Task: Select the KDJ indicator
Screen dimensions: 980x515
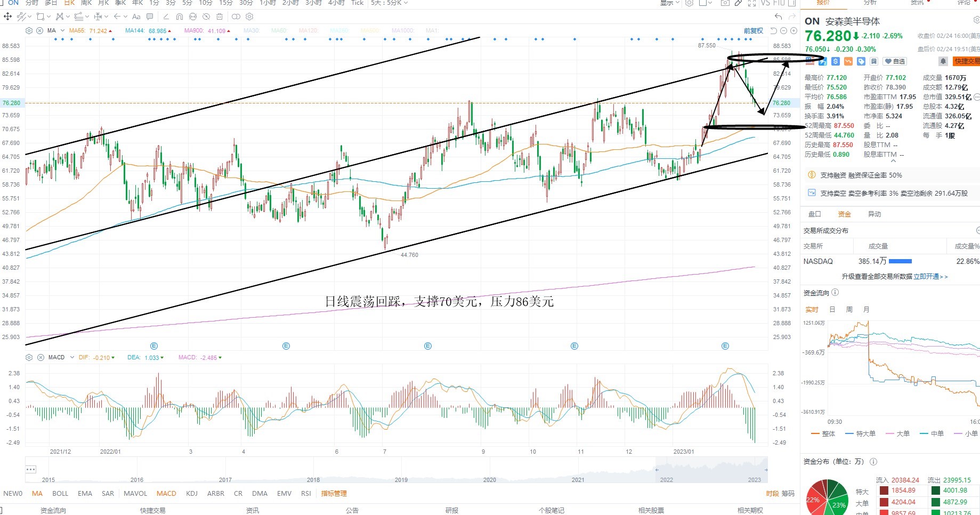Action: [192, 494]
